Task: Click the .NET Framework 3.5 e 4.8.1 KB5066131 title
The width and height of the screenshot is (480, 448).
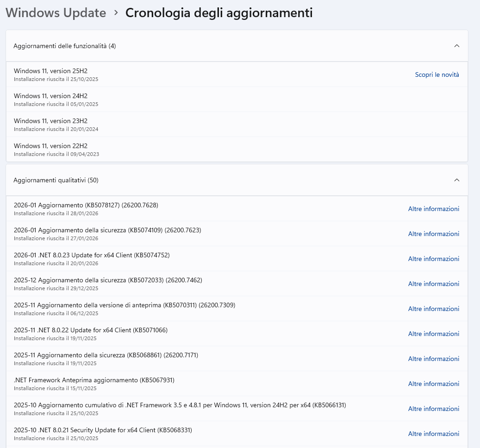Action: [x=180, y=405]
